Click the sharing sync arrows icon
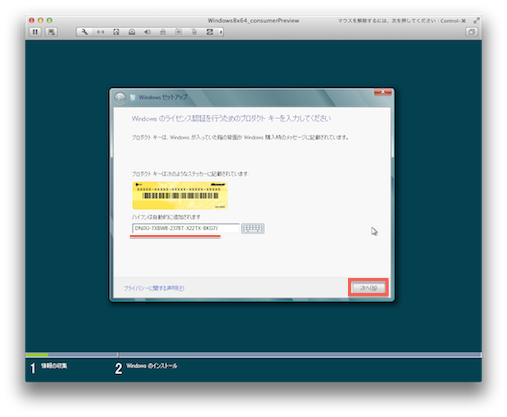 tap(210, 32)
